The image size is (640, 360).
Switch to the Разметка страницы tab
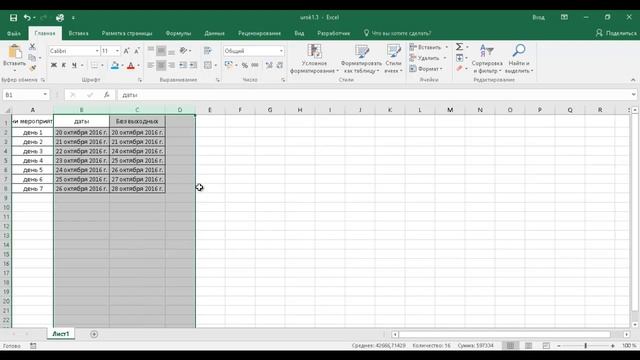click(x=127, y=33)
